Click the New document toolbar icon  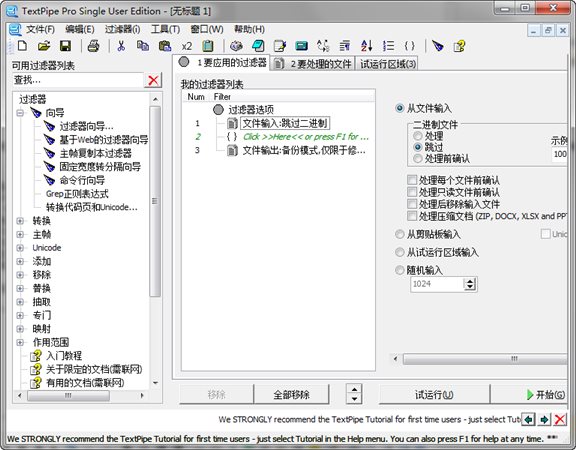click(x=22, y=46)
